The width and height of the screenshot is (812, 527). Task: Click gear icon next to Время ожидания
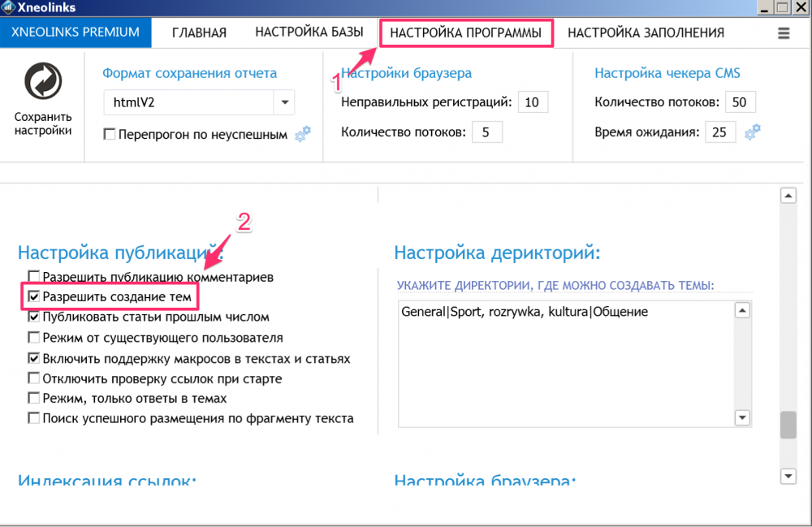[x=753, y=132]
